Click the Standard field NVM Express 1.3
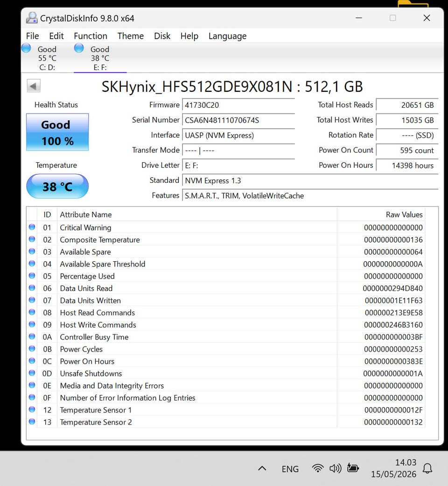 click(x=310, y=181)
